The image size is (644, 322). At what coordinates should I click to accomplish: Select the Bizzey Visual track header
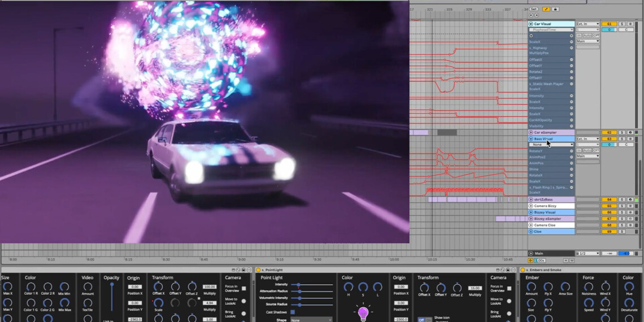click(551, 212)
